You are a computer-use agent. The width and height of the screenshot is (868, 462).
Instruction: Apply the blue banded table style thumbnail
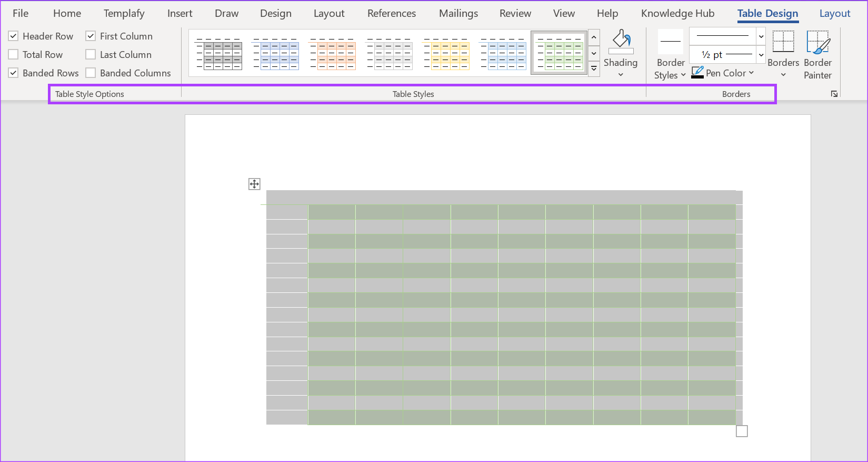275,54
